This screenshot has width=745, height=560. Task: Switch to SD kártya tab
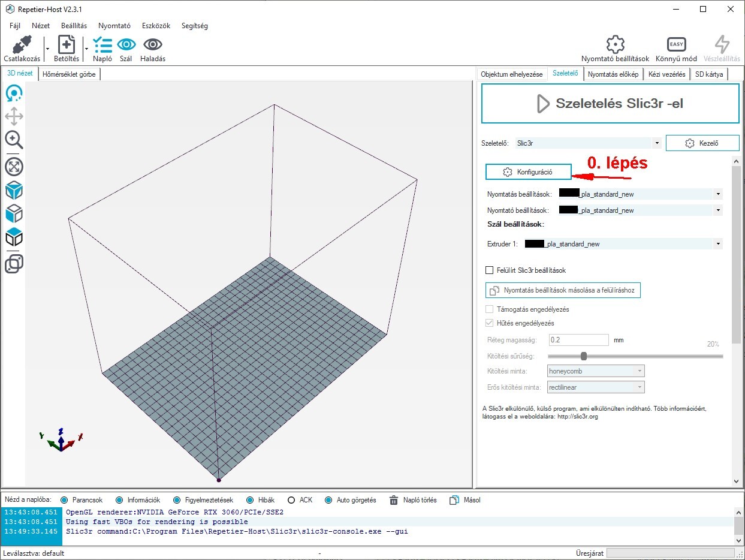pos(710,74)
